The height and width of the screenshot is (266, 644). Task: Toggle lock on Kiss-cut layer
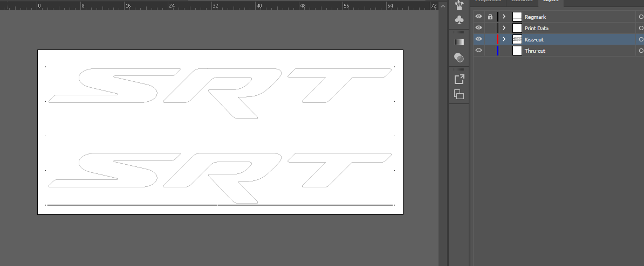click(490, 39)
